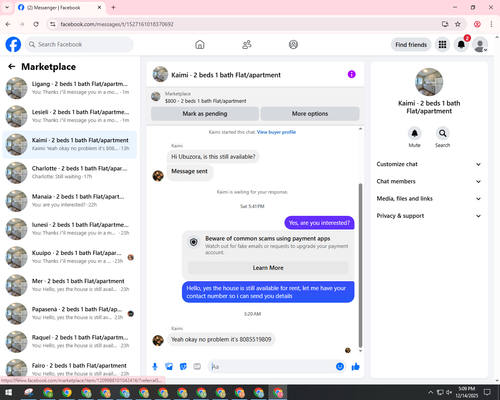Open the Facebook menu grid icon
Image resolution: width=500 pixels, height=400 pixels.
[x=442, y=44]
